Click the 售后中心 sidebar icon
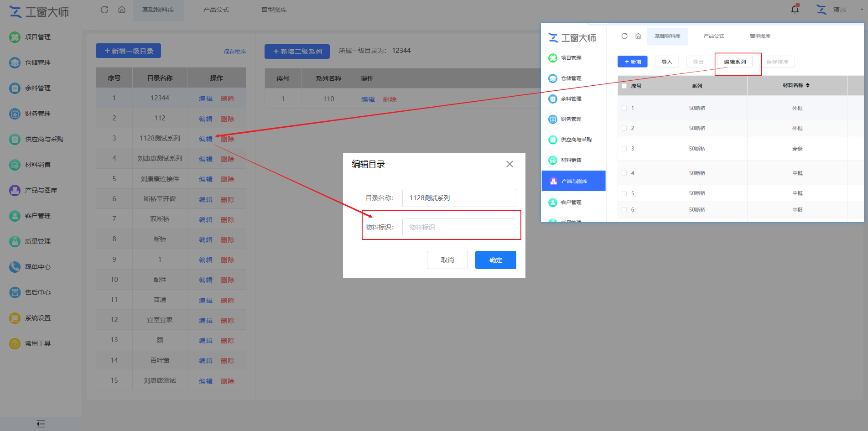The width and height of the screenshot is (868, 431). pos(15,292)
